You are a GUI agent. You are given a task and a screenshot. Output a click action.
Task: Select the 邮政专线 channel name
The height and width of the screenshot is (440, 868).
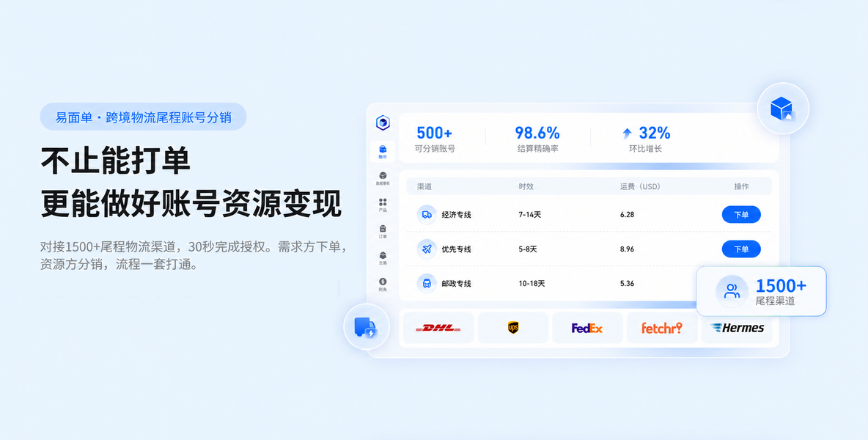[x=456, y=283]
